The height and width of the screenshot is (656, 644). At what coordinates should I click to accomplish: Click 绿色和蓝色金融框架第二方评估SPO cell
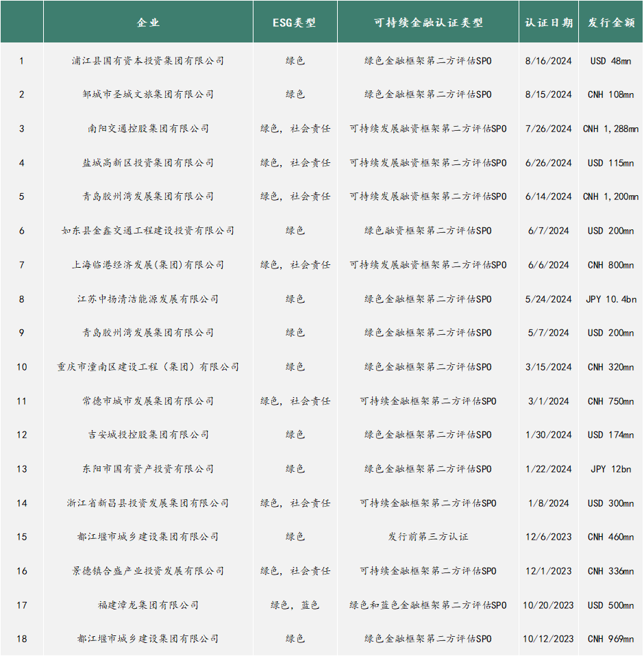428,605
